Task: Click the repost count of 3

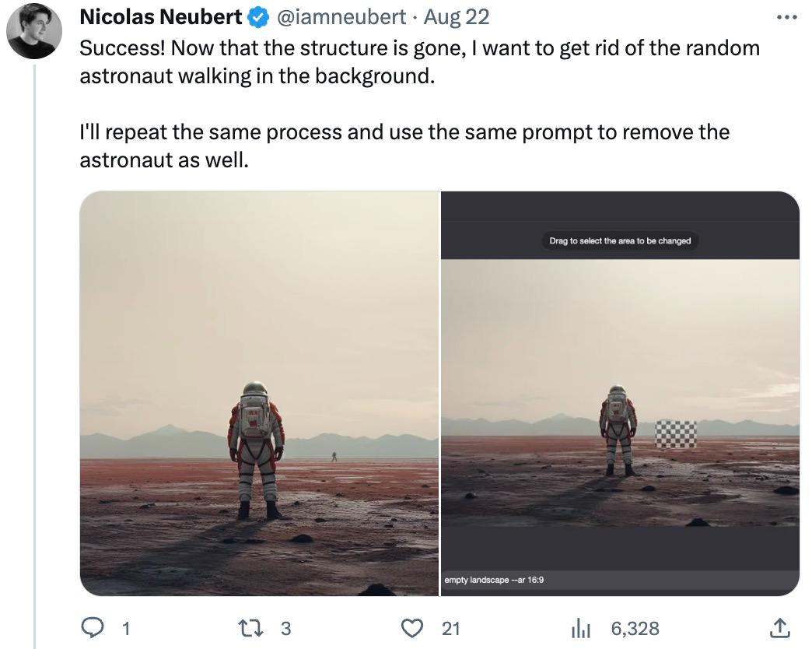Action: 285,627
